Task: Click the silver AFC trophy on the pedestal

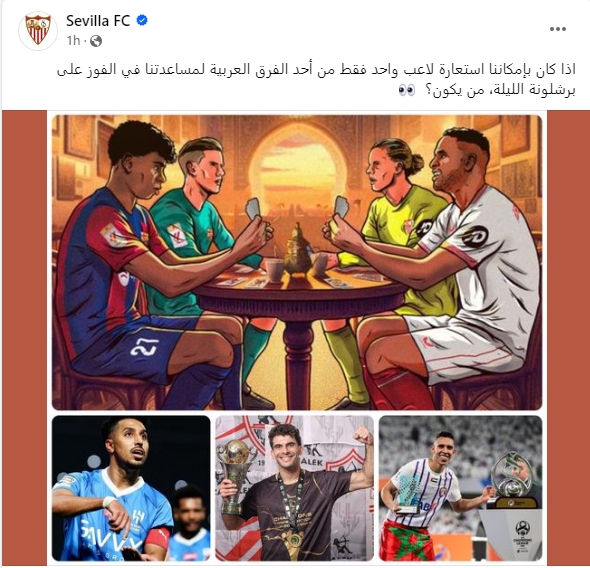Action: tap(512, 480)
